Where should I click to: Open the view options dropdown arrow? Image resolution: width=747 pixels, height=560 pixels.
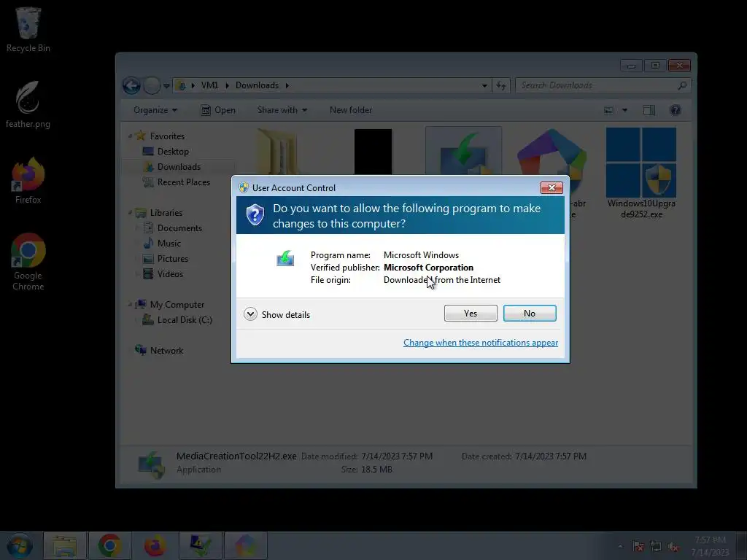pyautogui.click(x=624, y=110)
